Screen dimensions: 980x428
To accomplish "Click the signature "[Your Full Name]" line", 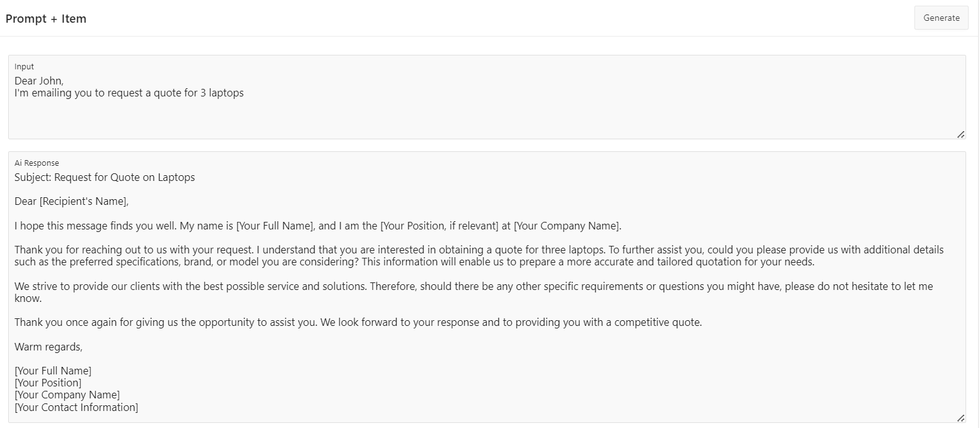I will (53, 371).
